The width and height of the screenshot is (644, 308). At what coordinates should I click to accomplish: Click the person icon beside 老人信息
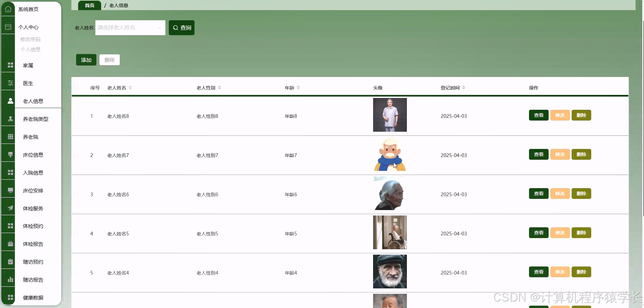pyautogui.click(x=10, y=101)
